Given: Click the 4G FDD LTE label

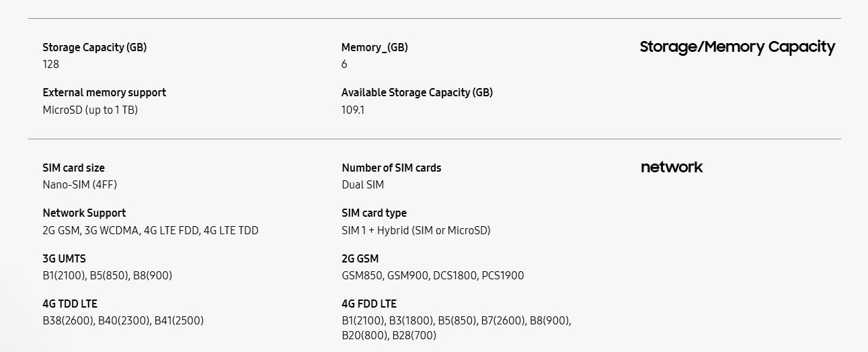Looking at the screenshot, I should pos(369,304).
